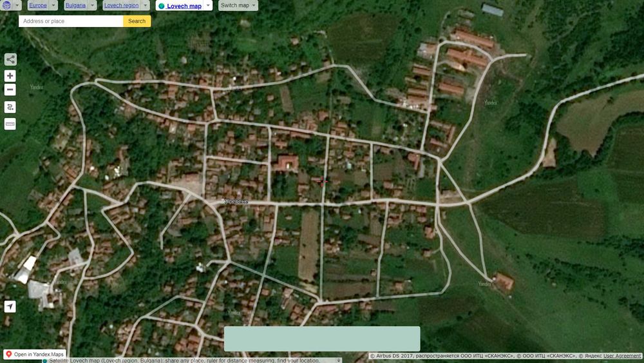644x363 pixels.
Task: Activate the ruler distance measuring tool
Action: [10, 124]
